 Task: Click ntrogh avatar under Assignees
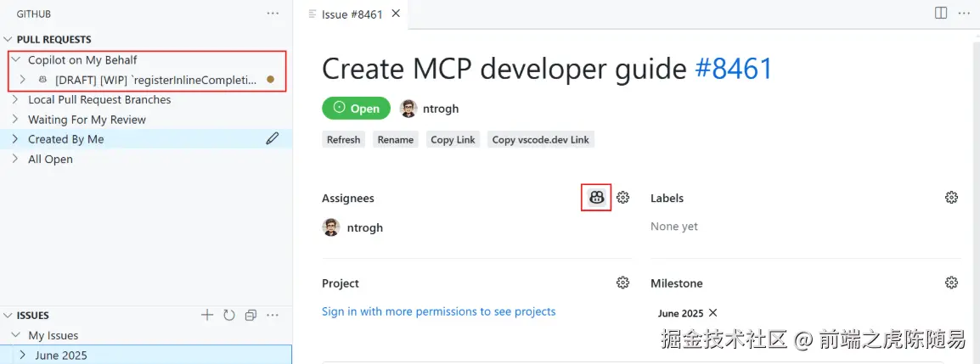tap(331, 227)
